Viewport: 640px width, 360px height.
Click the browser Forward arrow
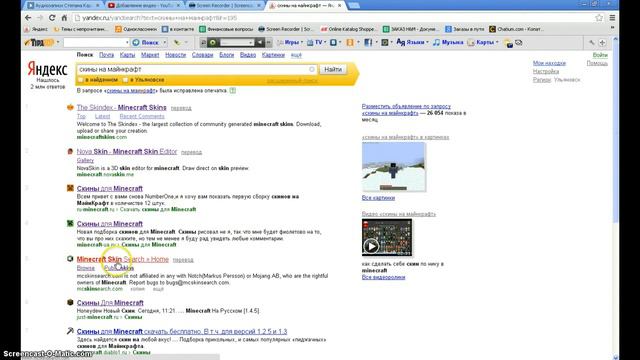40,18
